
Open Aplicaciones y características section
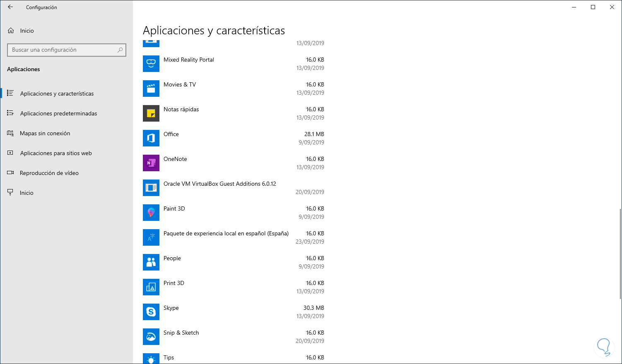pyautogui.click(x=66, y=93)
